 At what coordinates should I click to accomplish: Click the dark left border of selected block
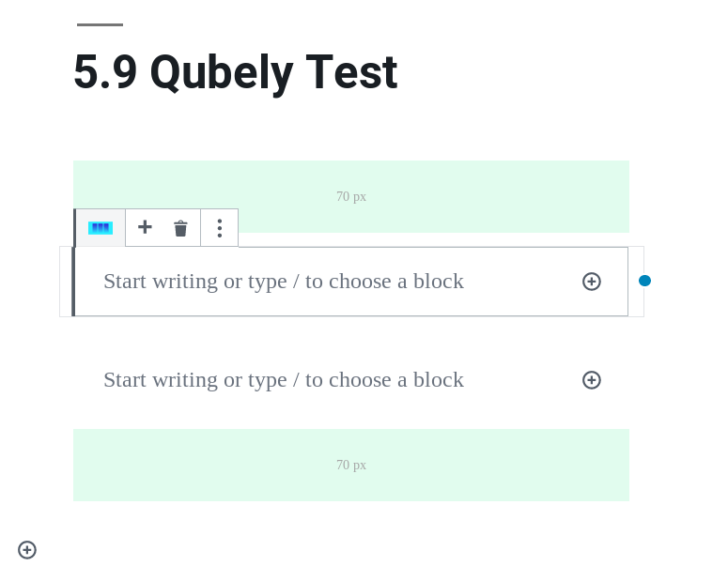click(x=73, y=282)
